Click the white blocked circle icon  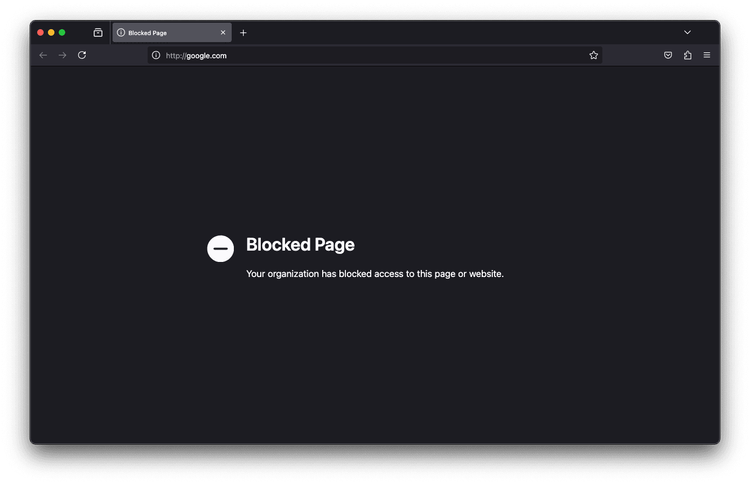pos(221,249)
